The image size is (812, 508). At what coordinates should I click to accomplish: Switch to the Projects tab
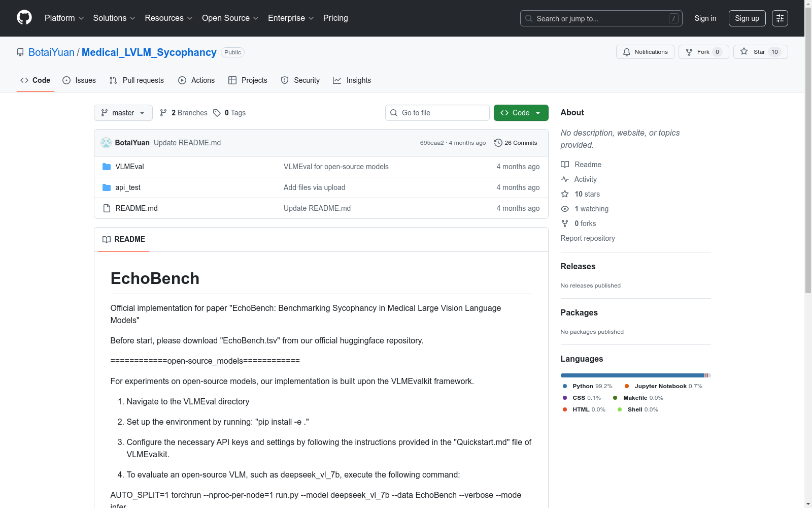(248, 80)
